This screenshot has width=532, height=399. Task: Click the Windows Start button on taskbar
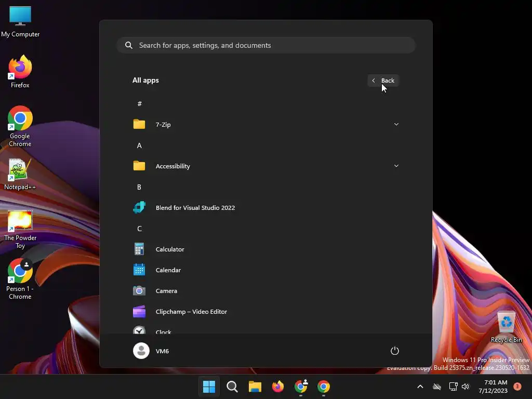(209, 387)
